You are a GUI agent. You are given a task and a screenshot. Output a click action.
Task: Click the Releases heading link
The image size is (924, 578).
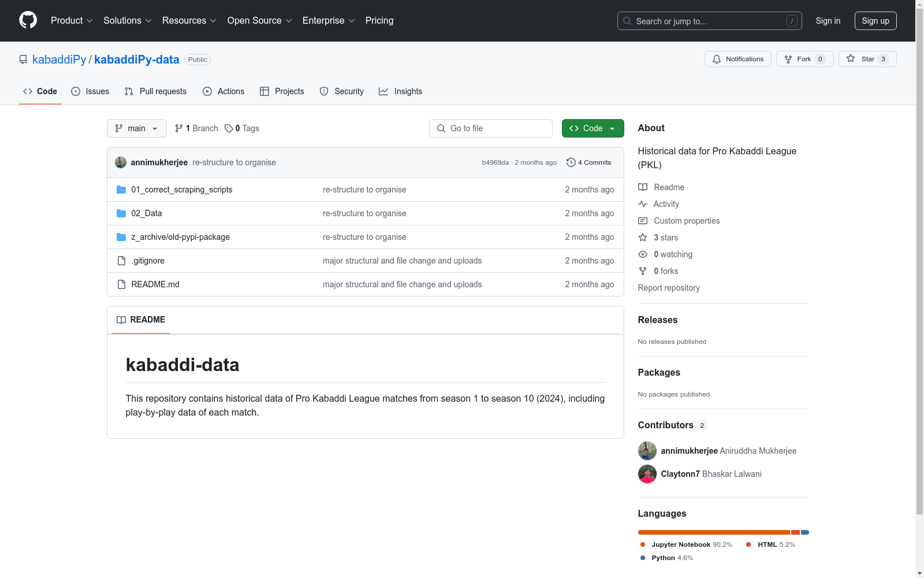pyautogui.click(x=658, y=320)
